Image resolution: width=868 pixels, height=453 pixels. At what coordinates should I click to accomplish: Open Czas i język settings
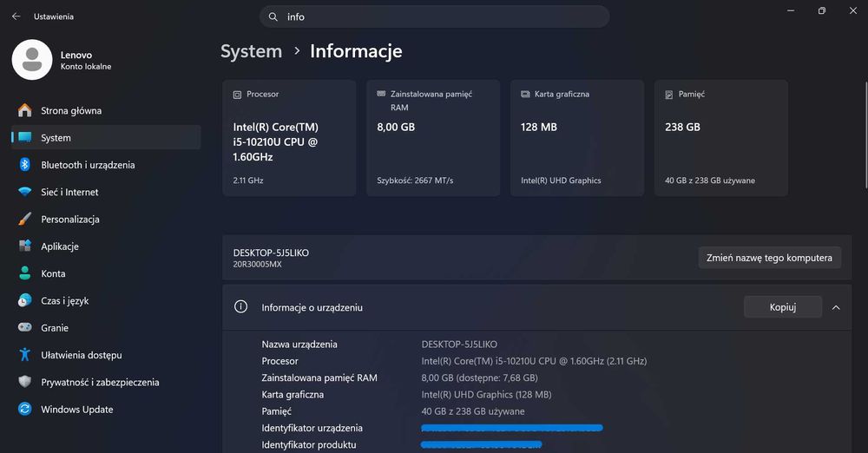[106, 300]
